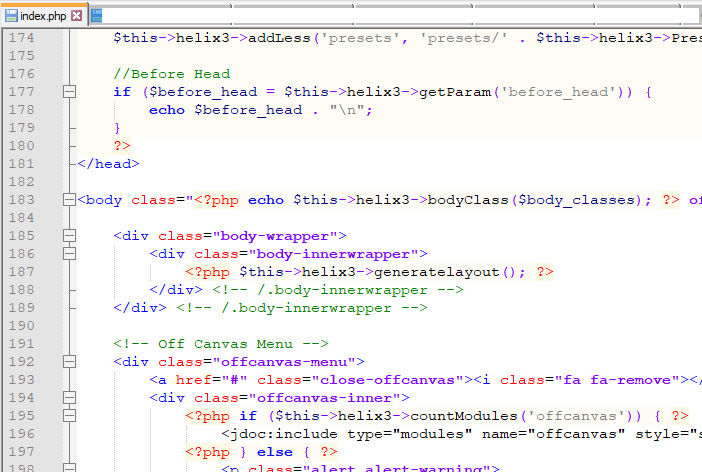
Task: Click line number 174 in the margin
Action: (20, 38)
